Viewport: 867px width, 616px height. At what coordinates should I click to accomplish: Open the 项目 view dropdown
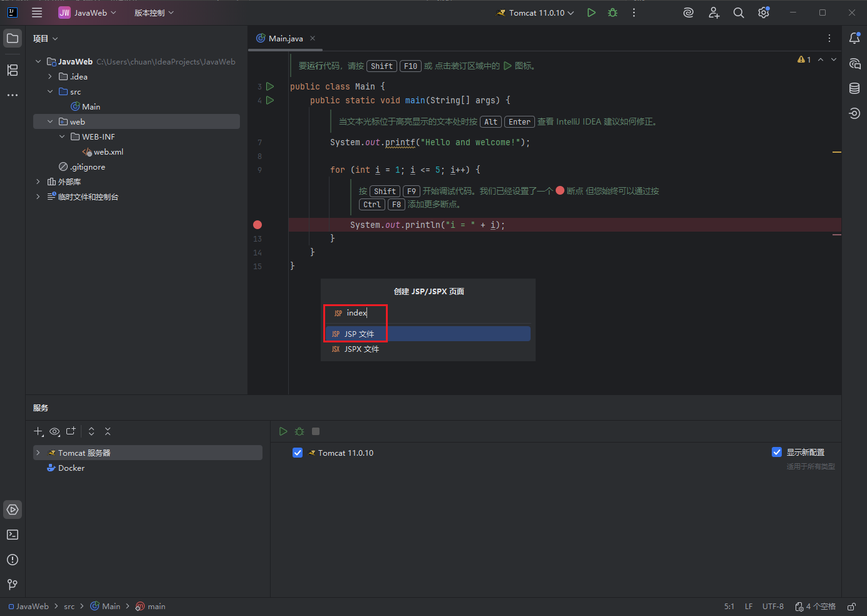(x=45, y=39)
